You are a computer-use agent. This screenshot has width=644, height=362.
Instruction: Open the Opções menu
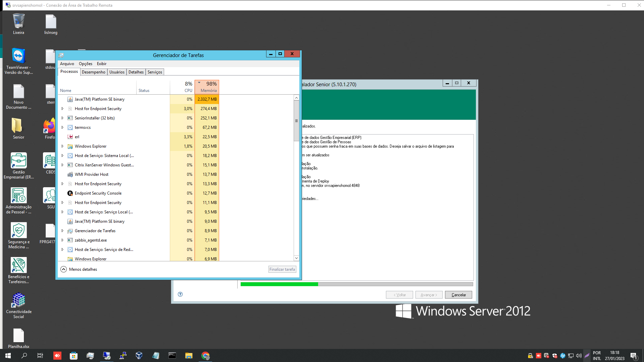coord(86,64)
